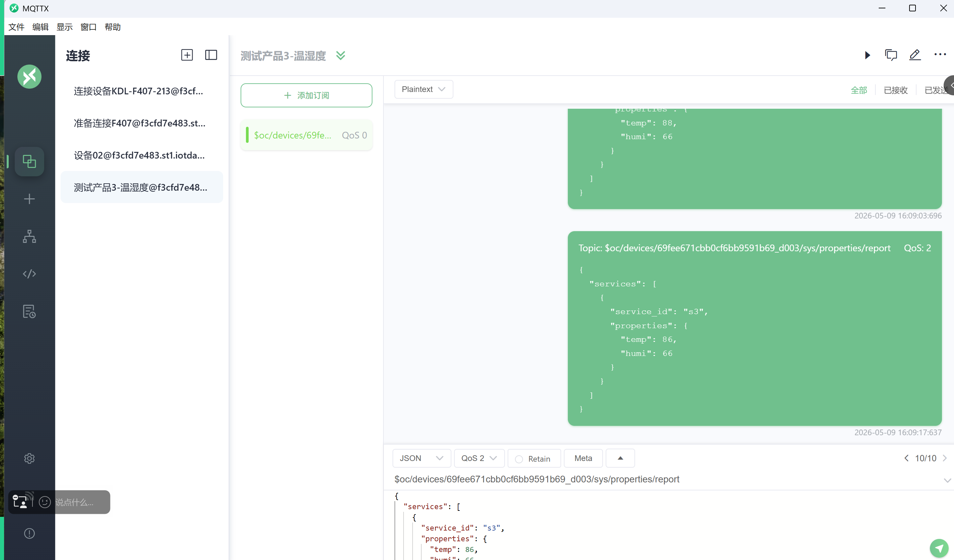Go to the next message history entry

pyautogui.click(x=945, y=458)
